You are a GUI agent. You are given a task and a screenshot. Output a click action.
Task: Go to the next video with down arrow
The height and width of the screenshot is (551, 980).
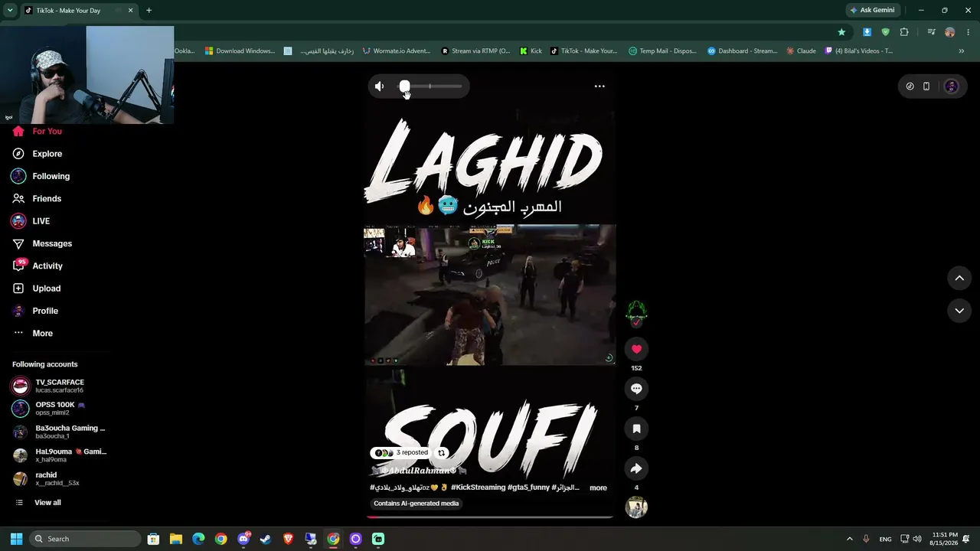(x=959, y=311)
